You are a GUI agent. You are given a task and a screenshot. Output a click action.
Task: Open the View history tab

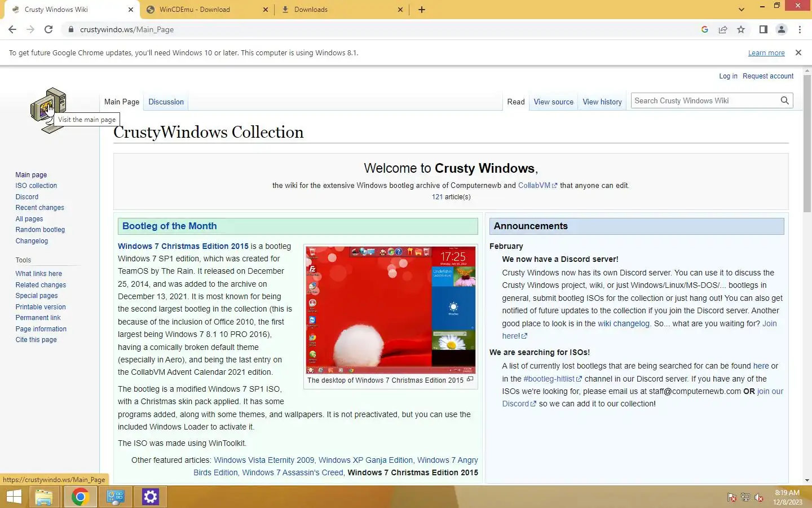pyautogui.click(x=602, y=102)
